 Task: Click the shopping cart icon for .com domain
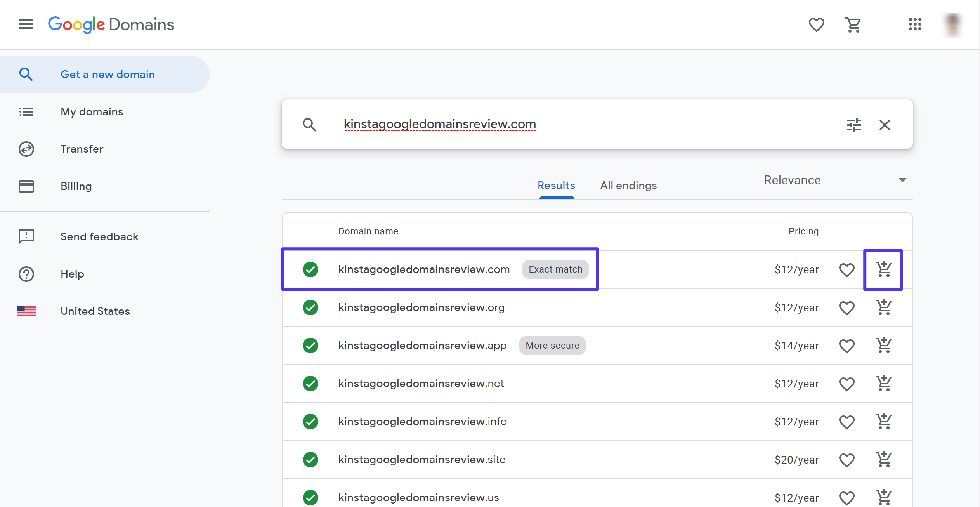coord(883,269)
